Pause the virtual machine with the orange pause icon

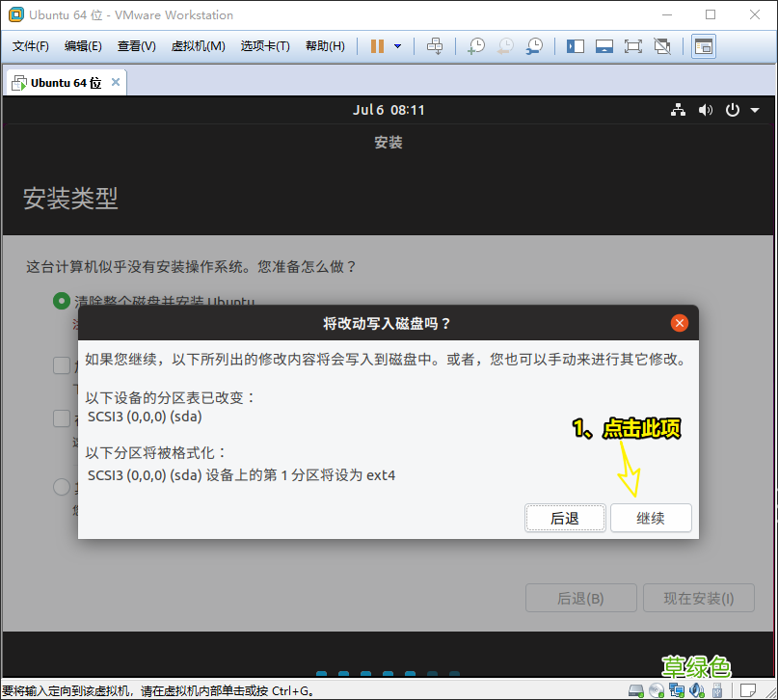pos(377,46)
